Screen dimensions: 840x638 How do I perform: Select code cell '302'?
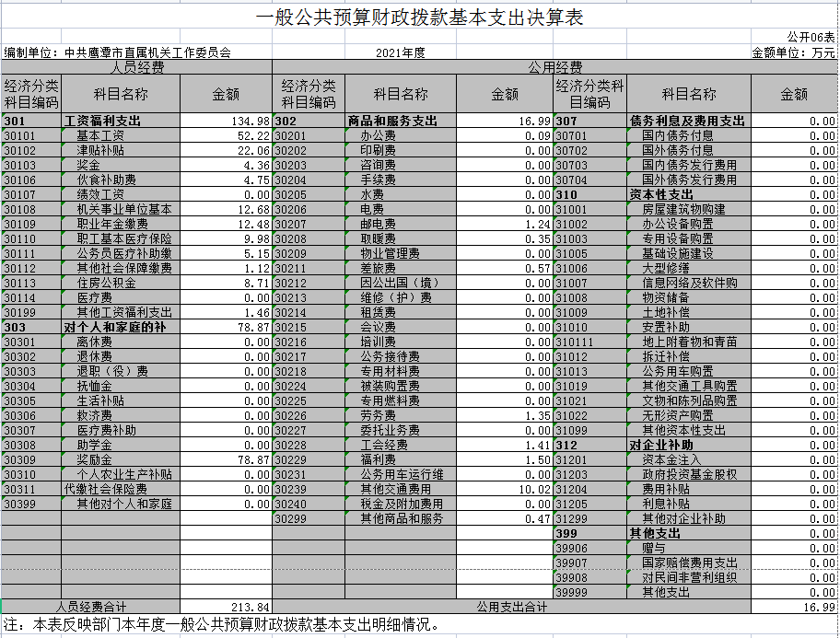point(309,121)
